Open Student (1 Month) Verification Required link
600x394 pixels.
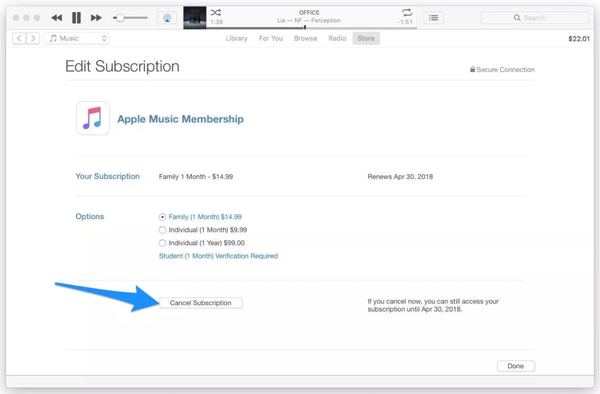point(218,256)
